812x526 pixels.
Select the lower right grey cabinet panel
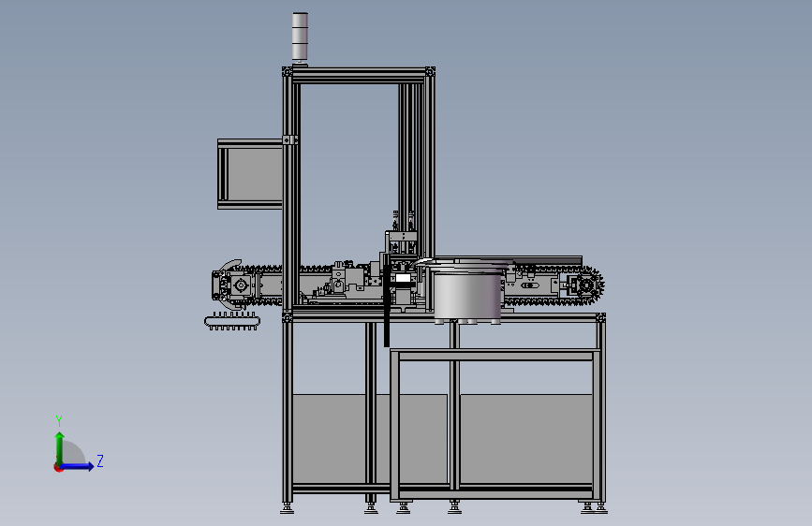526,439
